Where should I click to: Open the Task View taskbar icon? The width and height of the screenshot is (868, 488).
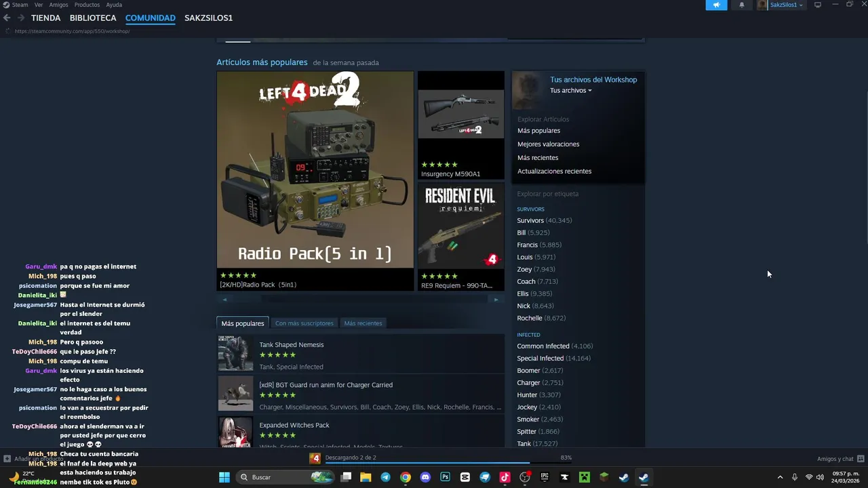point(346,477)
